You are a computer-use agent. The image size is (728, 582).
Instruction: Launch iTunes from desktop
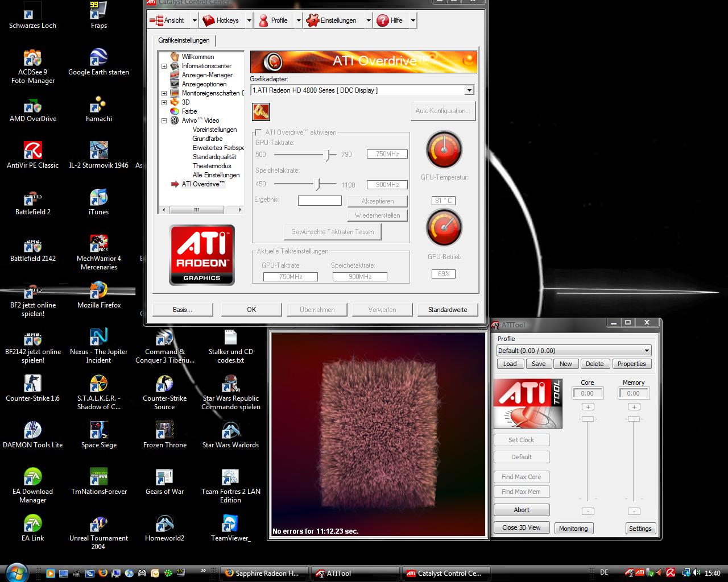point(98,202)
